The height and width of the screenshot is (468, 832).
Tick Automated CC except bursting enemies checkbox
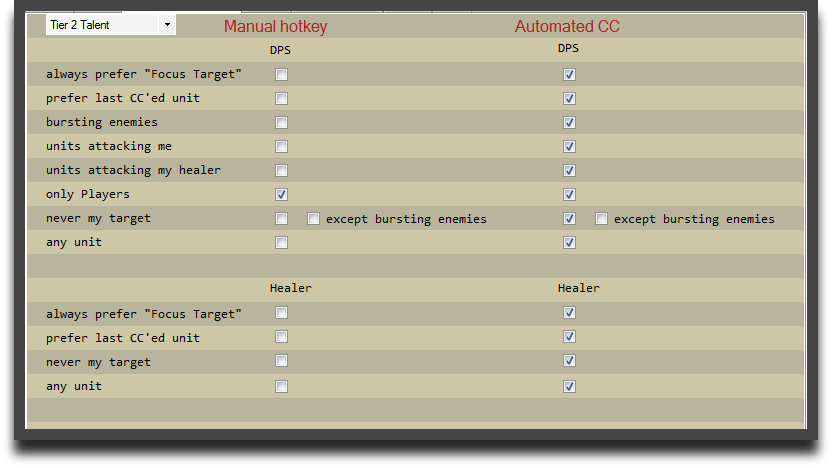[602, 218]
